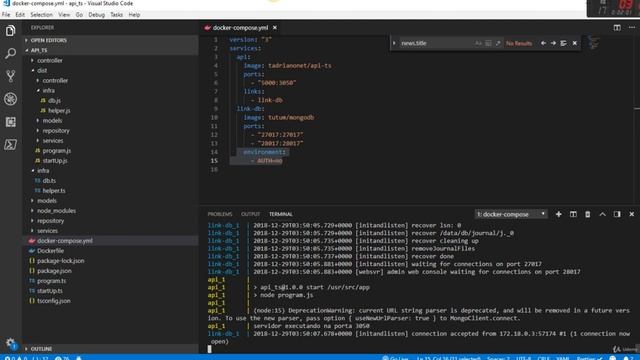The image size is (640, 360).
Task: Click Spaces indentation in status bar
Action: click(x=498, y=358)
